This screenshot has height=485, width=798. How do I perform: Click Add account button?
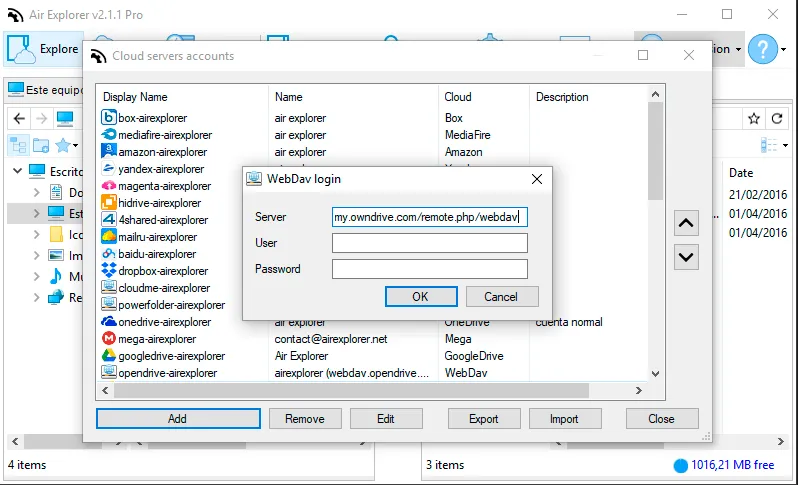pyautogui.click(x=178, y=418)
